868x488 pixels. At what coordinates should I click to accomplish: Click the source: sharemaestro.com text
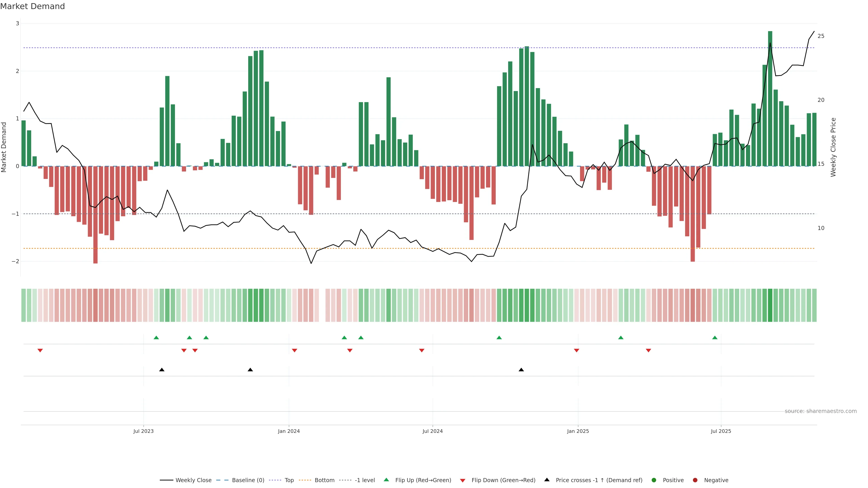(821, 411)
